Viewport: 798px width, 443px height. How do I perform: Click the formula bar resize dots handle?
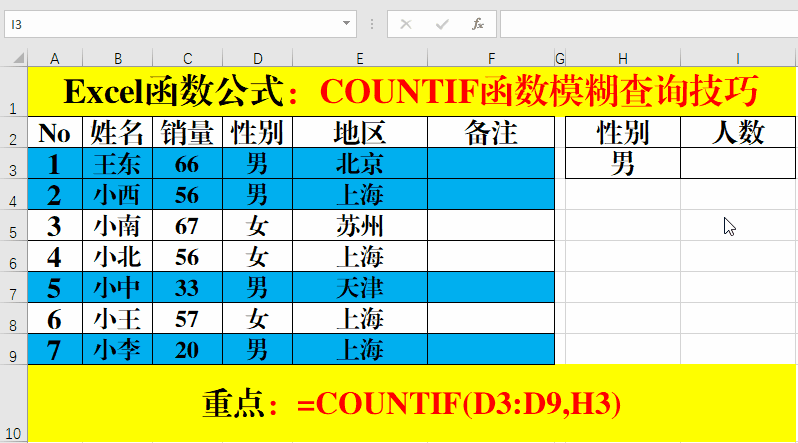[372, 24]
